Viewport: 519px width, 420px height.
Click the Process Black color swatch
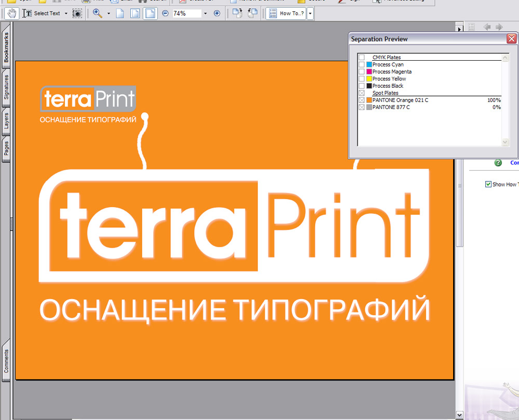tap(369, 86)
